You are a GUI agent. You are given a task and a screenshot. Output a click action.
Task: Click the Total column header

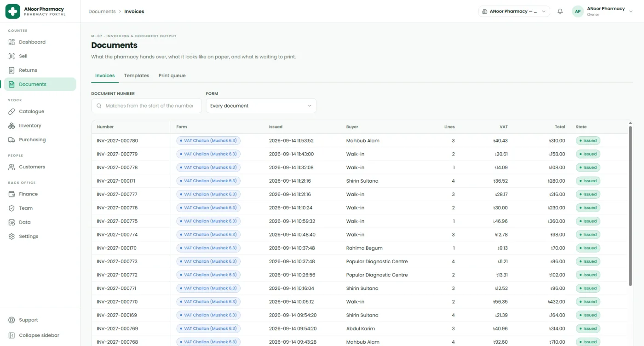pos(560,127)
